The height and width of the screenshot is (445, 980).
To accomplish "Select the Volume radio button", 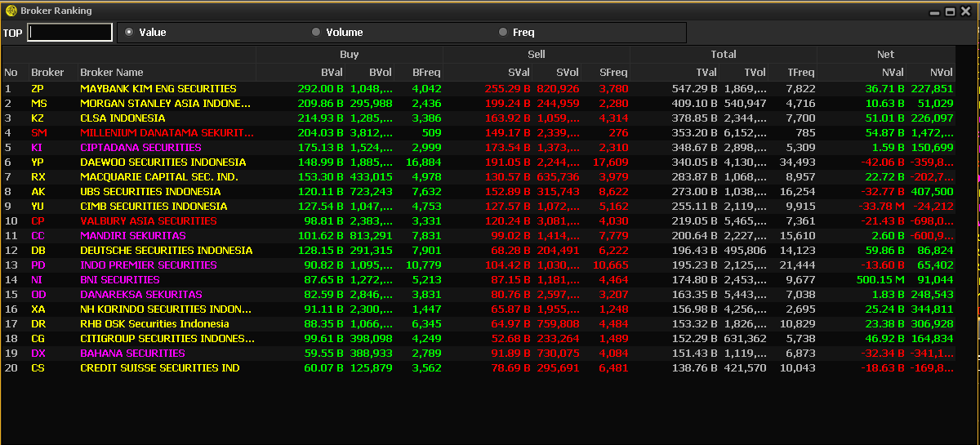I will [316, 32].
